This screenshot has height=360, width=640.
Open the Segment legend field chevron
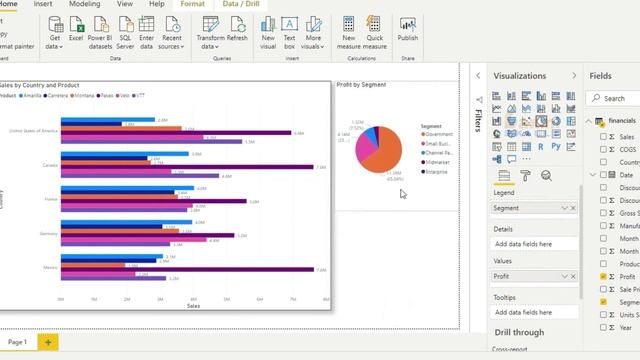point(564,208)
